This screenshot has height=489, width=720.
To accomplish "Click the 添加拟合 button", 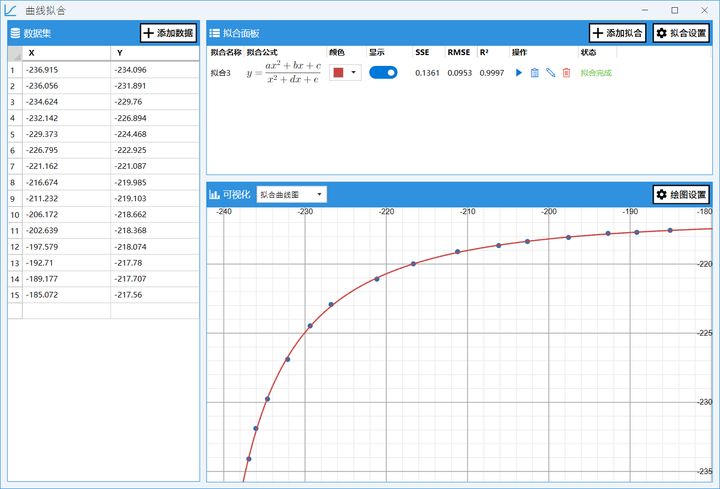I will click(618, 33).
